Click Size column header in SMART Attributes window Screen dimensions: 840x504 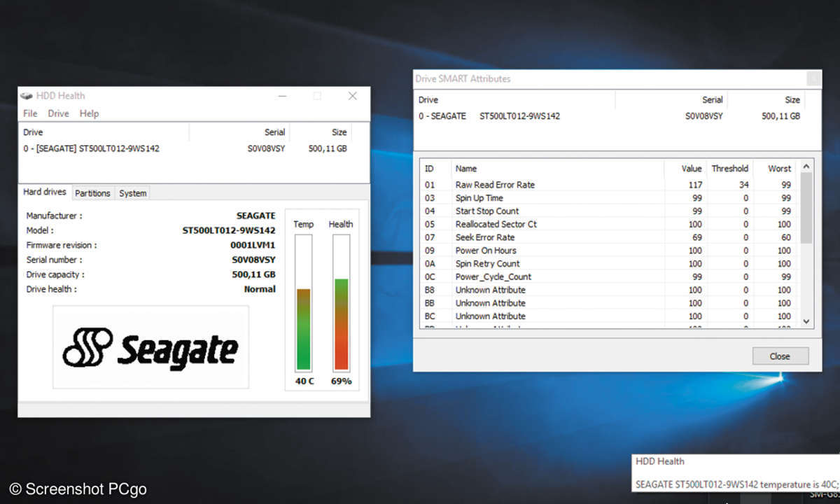pyautogui.click(x=766, y=99)
